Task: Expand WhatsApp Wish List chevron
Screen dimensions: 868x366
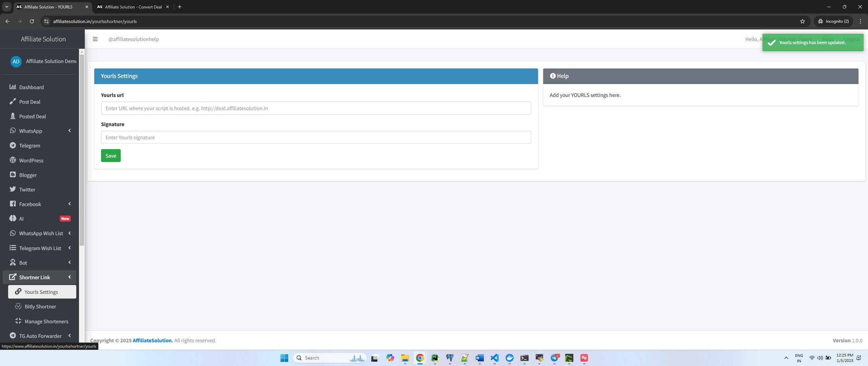Action: click(70, 233)
